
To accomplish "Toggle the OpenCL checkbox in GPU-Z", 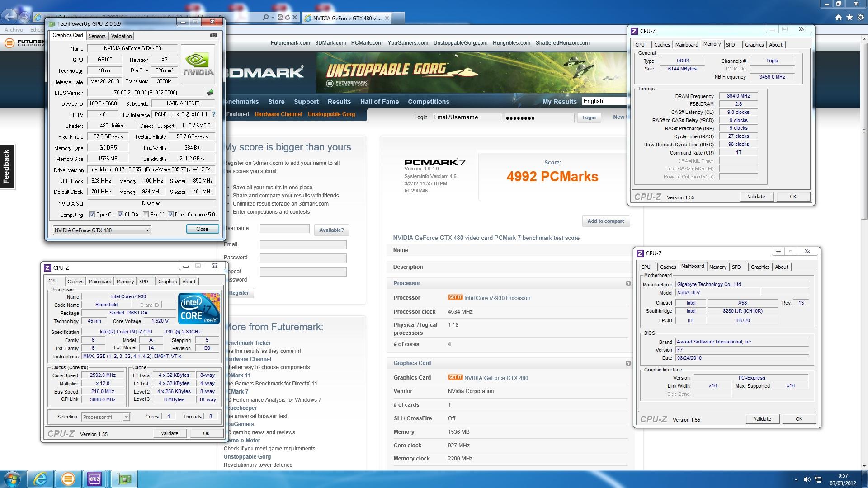I will point(92,215).
